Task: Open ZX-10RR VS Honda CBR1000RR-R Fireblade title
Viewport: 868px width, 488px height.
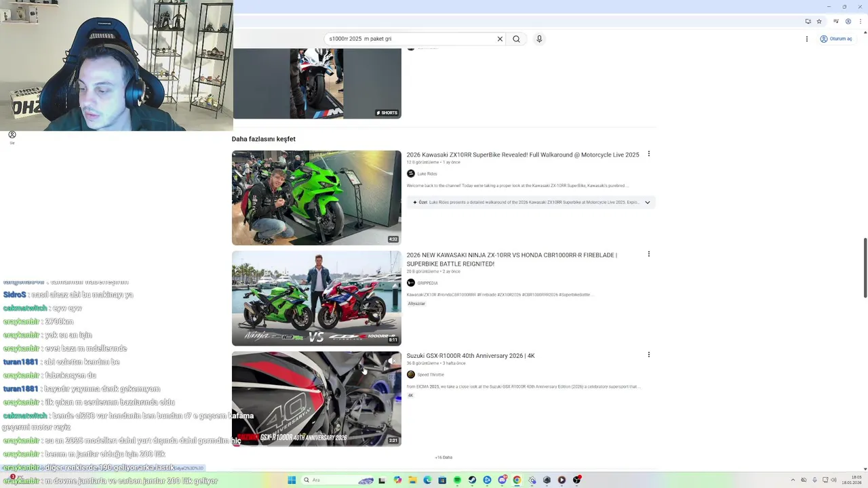Action: [x=512, y=260]
